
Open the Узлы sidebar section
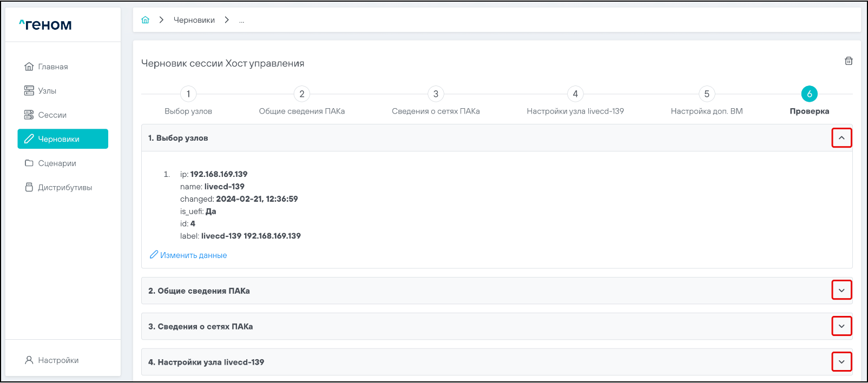point(47,91)
